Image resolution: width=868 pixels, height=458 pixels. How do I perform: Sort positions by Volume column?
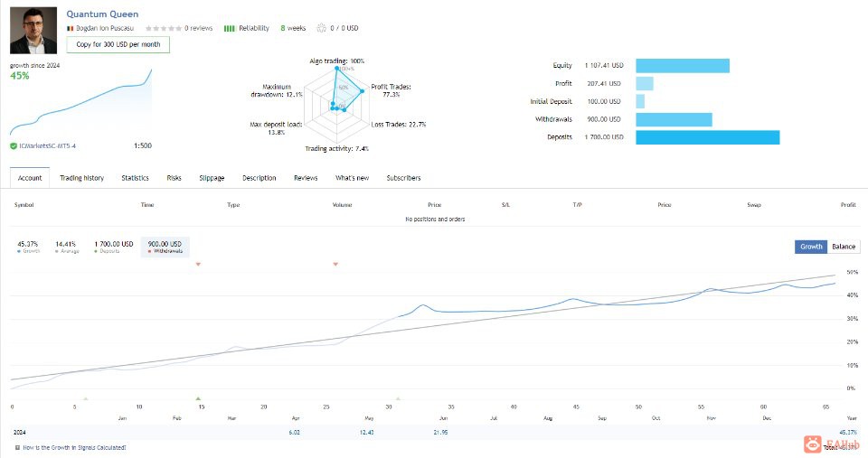coord(342,205)
